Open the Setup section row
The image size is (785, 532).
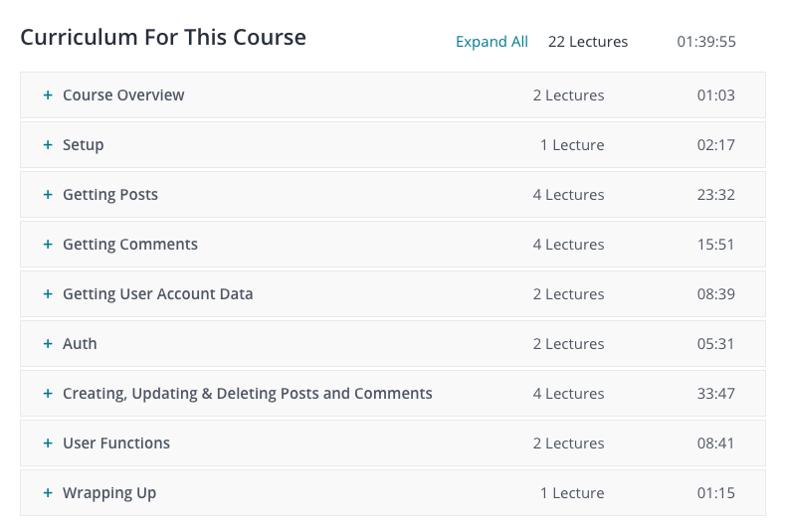point(393,144)
